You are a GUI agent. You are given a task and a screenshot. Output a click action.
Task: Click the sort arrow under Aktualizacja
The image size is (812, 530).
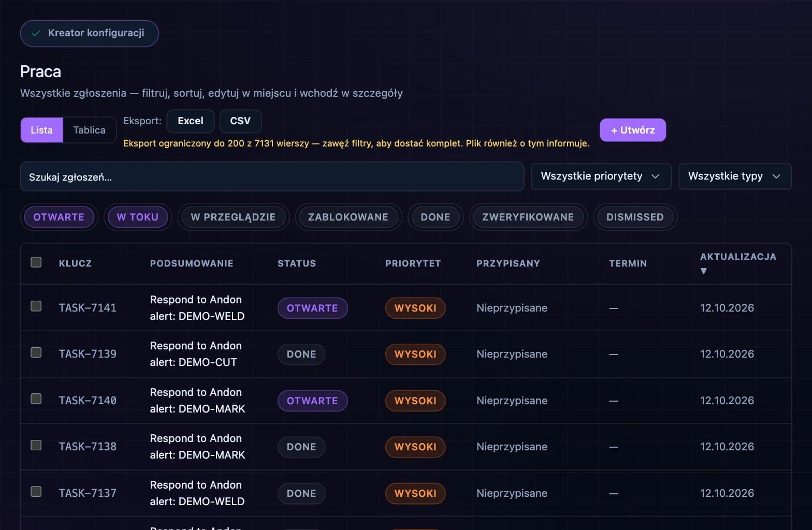(x=703, y=271)
